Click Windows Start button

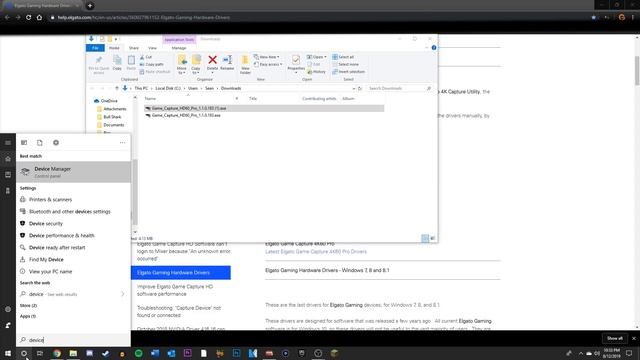coord(8,353)
